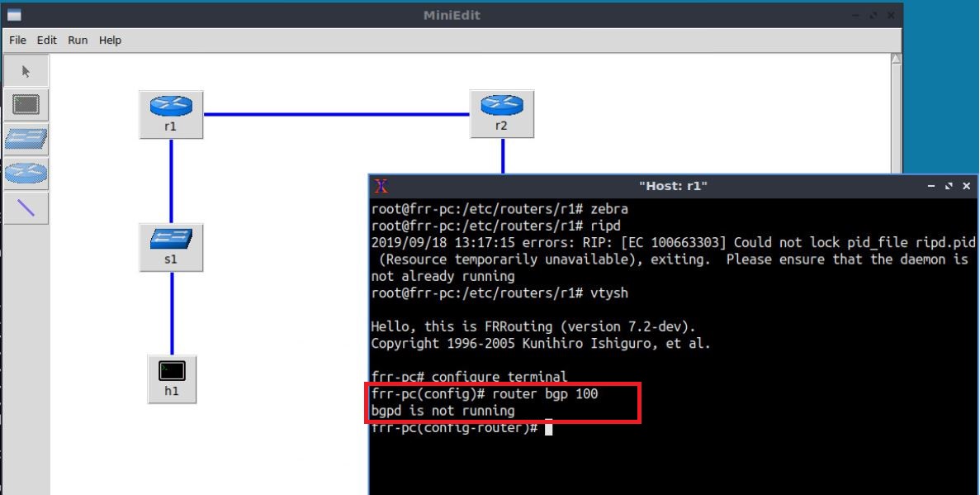
Task: Open the Edit menu
Action: pos(47,40)
